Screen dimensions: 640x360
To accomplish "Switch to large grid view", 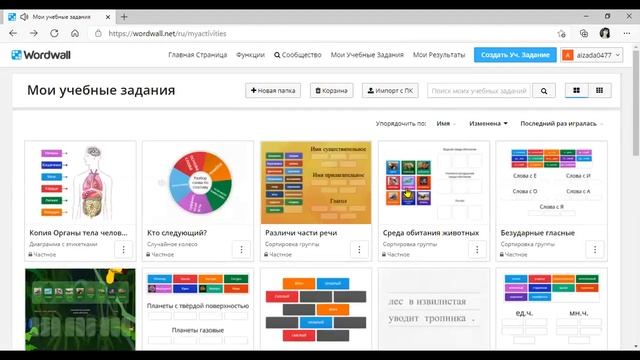I will tap(576, 90).
